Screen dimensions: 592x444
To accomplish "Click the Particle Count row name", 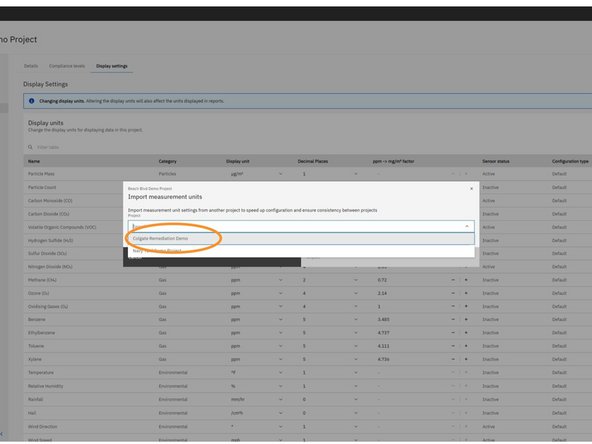I will click(x=42, y=187).
